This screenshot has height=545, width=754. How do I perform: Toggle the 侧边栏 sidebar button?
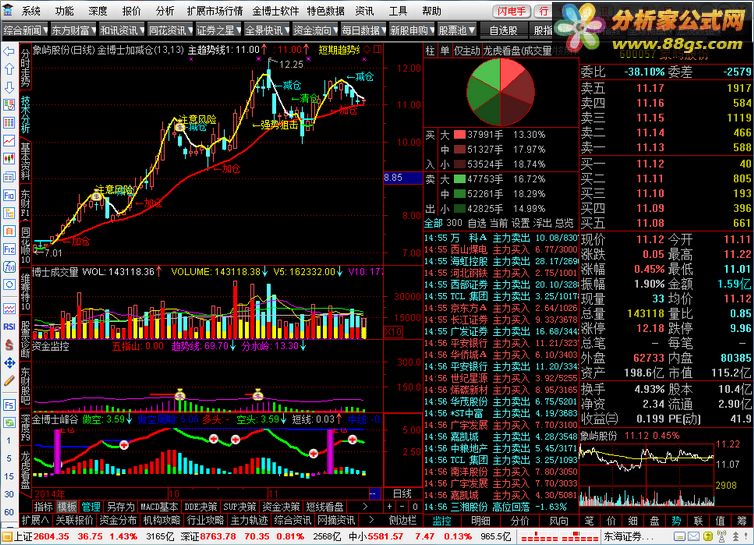pos(402,520)
